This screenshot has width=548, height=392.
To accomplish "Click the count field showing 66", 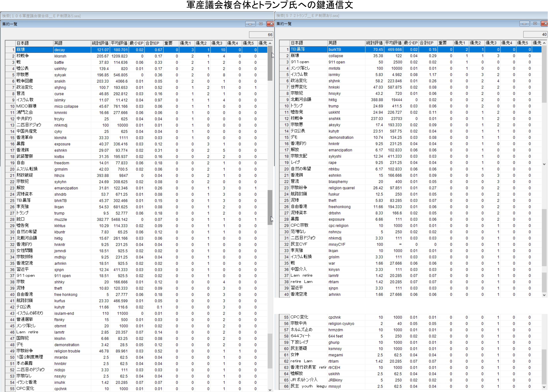I will click(261, 35).
